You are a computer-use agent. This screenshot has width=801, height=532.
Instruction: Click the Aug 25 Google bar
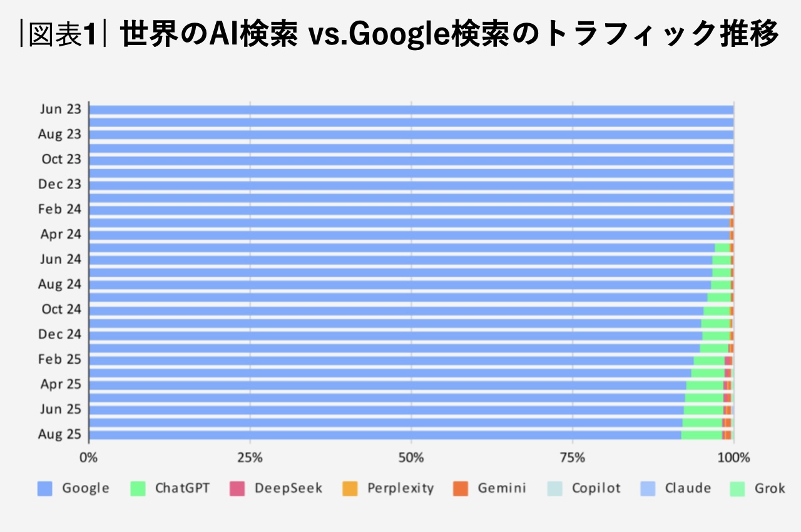[385, 435]
